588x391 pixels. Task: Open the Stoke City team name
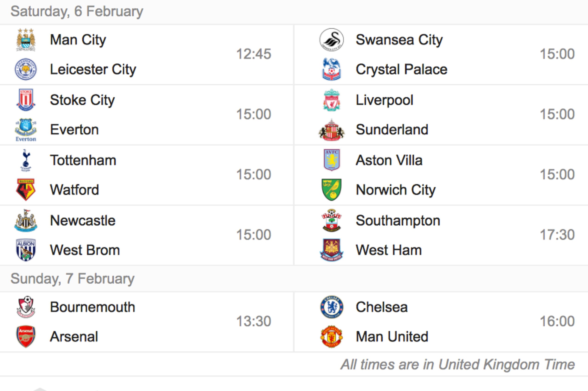pyautogui.click(x=82, y=100)
